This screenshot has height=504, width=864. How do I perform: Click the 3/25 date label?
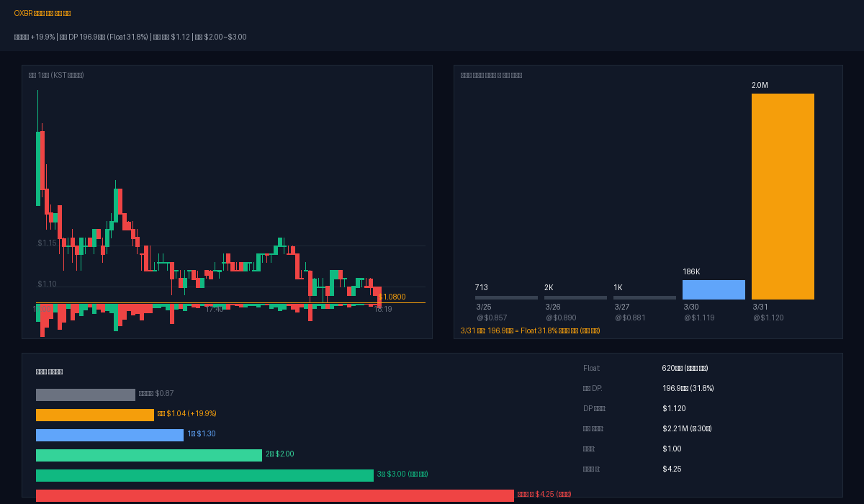pyautogui.click(x=484, y=307)
